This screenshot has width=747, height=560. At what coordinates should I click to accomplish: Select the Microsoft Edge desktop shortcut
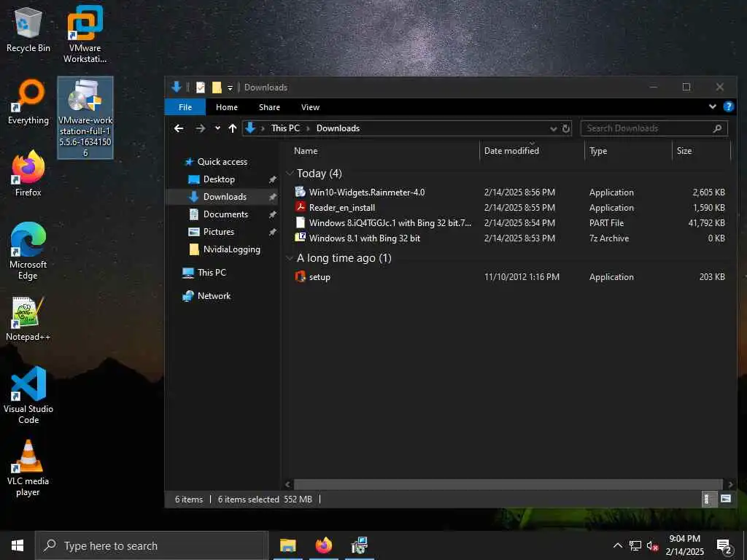(x=28, y=252)
